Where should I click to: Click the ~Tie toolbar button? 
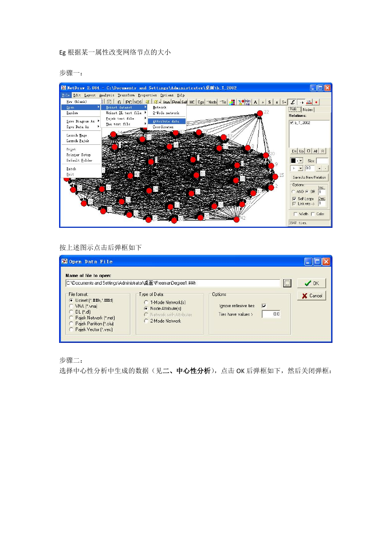tap(222, 102)
